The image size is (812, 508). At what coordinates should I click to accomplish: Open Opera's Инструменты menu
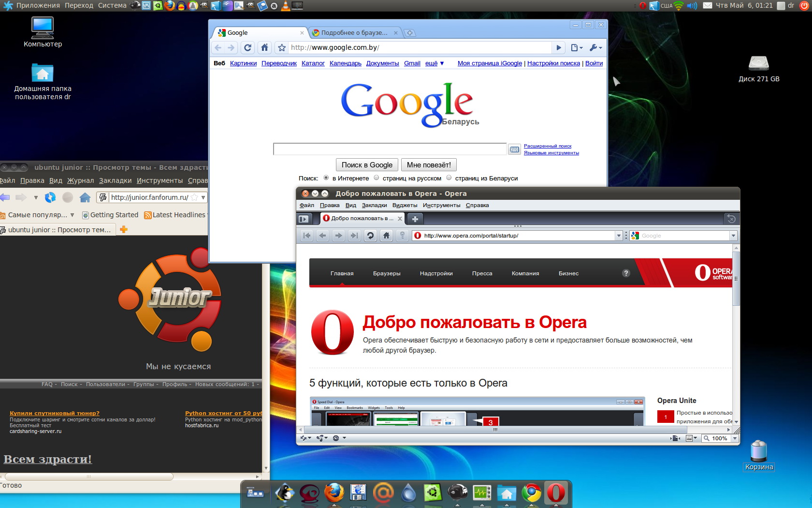point(441,205)
